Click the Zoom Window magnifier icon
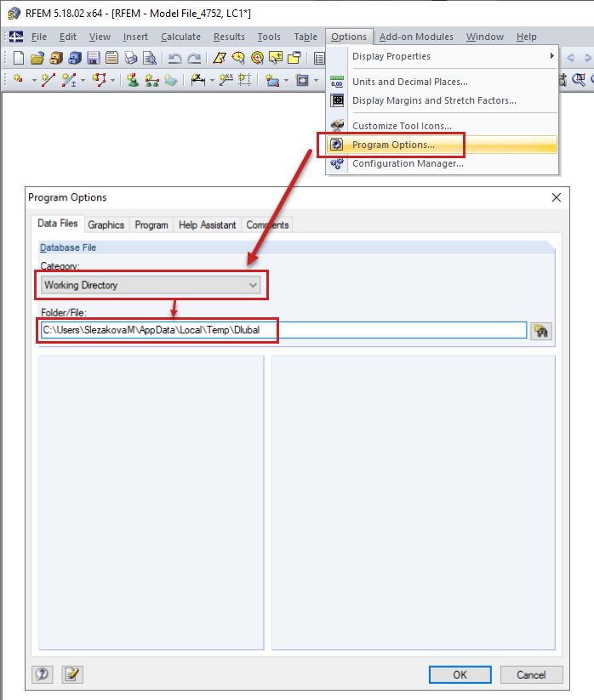 [x=579, y=80]
